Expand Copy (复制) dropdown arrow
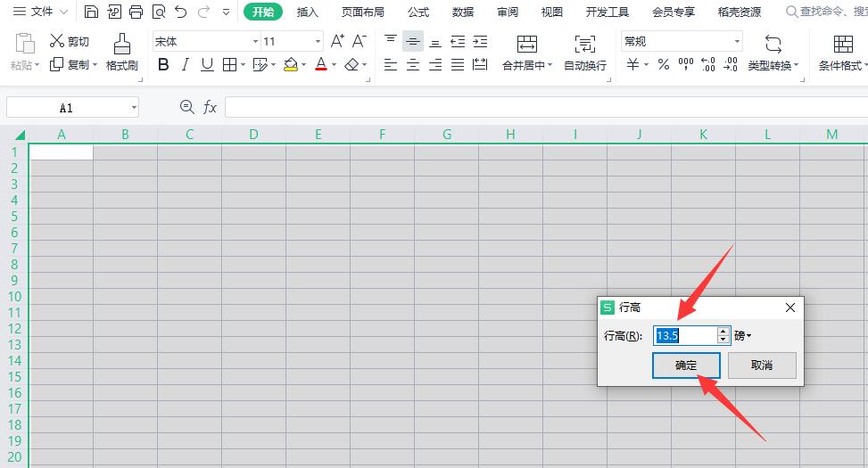 [x=95, y=65]
